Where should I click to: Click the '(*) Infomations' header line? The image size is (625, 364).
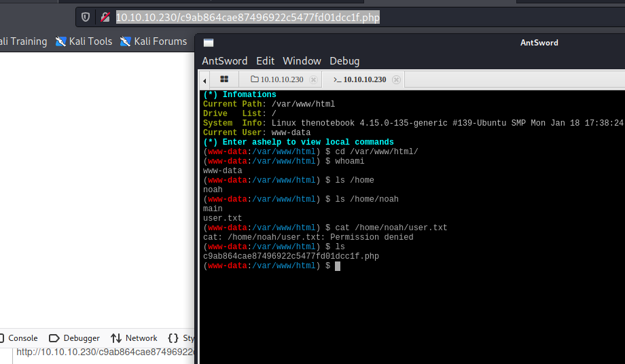pyautogui.click(x=240, y=94)
